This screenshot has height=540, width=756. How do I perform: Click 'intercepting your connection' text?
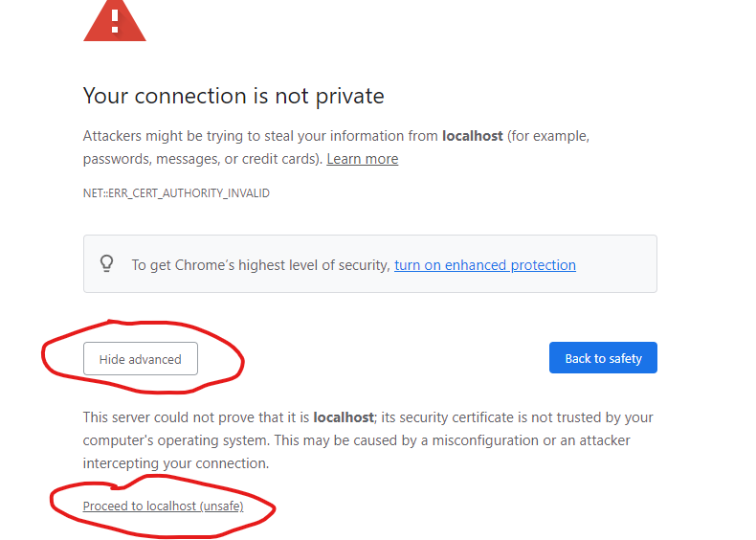pos(176,463)
